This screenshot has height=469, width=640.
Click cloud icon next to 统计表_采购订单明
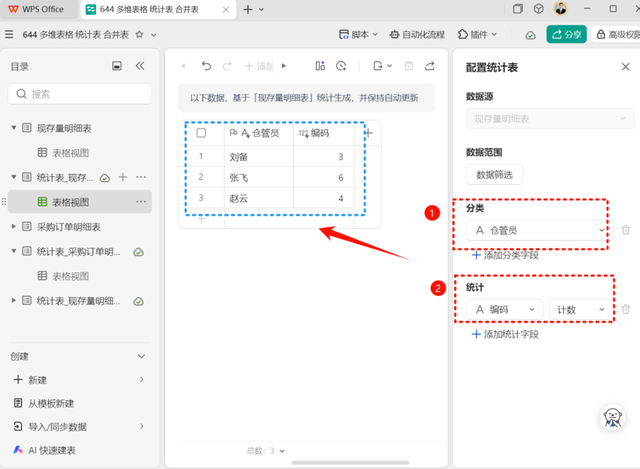click(139, 252)
